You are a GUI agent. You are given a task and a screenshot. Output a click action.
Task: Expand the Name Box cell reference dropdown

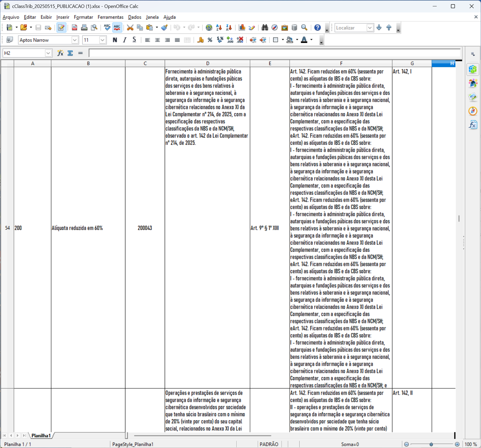pos(48,53)
